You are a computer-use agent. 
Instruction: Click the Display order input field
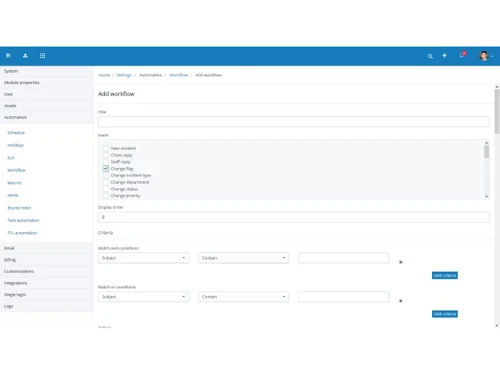pyautogui.click(x=294, y=217)
